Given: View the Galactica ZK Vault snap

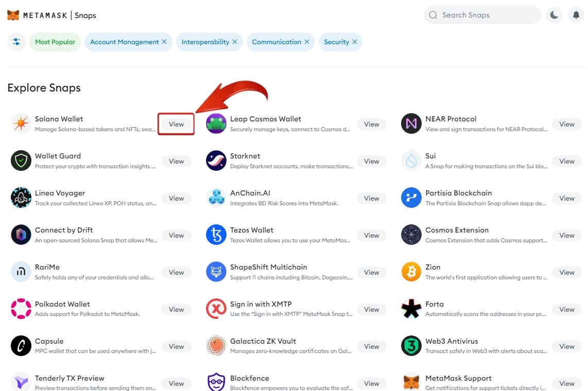Looking at the screenshot, I should click(x=372, y=346).
